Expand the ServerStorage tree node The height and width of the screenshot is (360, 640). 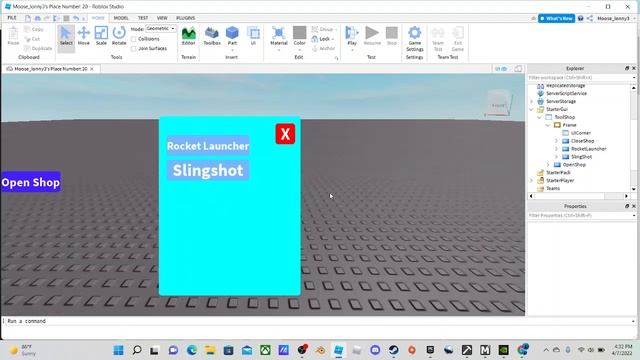pyautogui.click(x=531, y=101)
